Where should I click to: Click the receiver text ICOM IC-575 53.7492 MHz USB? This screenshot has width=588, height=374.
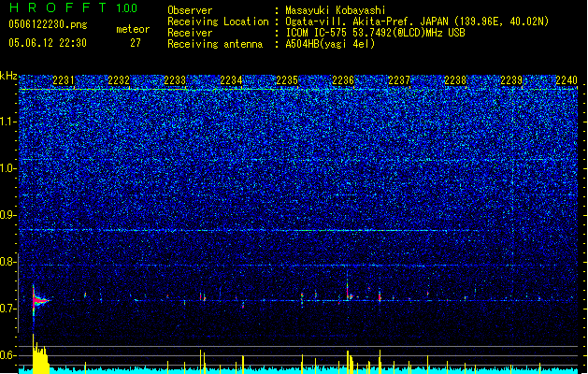coord(375,33)
